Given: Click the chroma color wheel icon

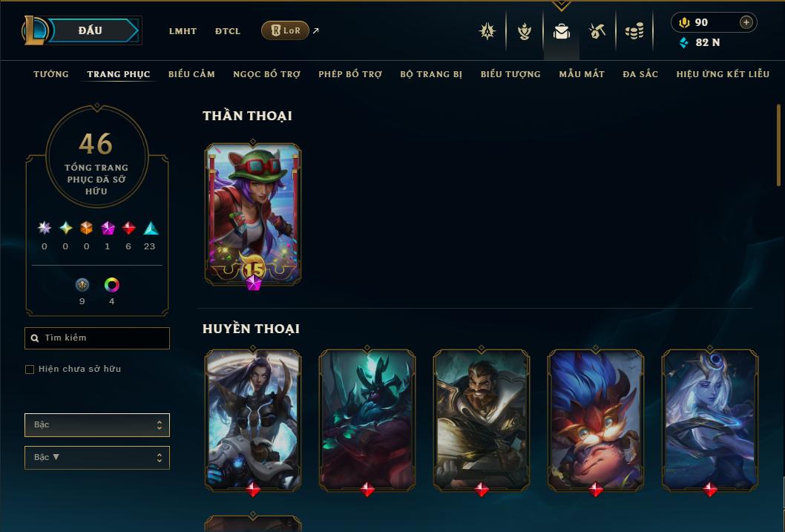Looking at the screenshot, I should (111, 285).
